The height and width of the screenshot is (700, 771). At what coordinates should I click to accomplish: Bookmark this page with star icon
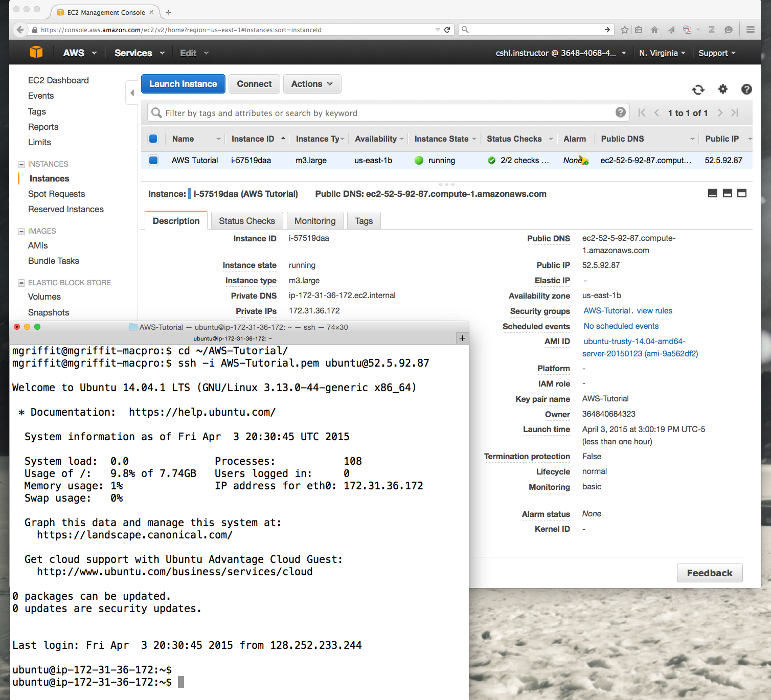coord(624,30)
